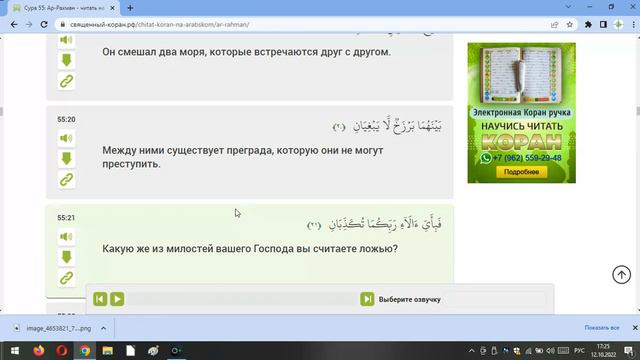Image resolution: width=640 pixels, height=360 pixels.
Task: Click translation Он смешал два моря
Action: click(246, 52)
